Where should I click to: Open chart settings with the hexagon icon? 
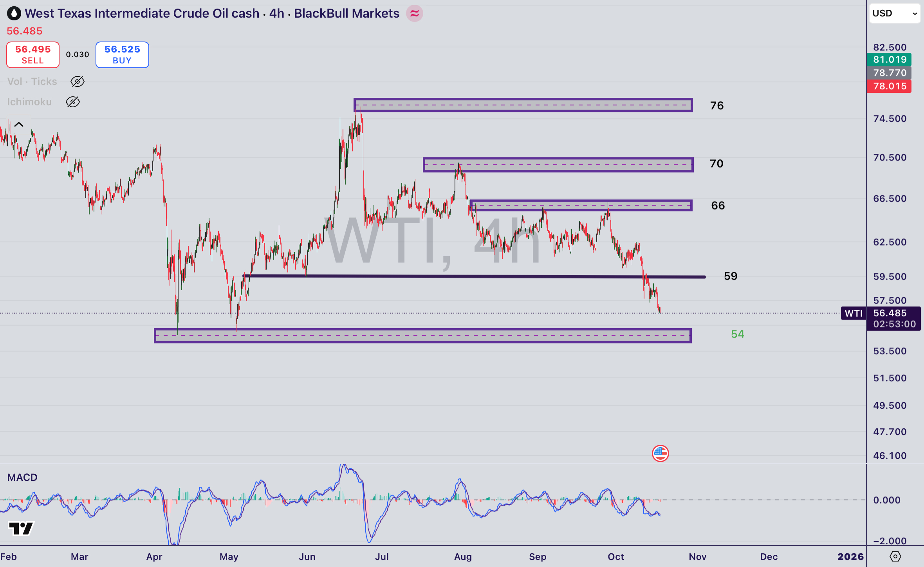[x=896, y=556]
